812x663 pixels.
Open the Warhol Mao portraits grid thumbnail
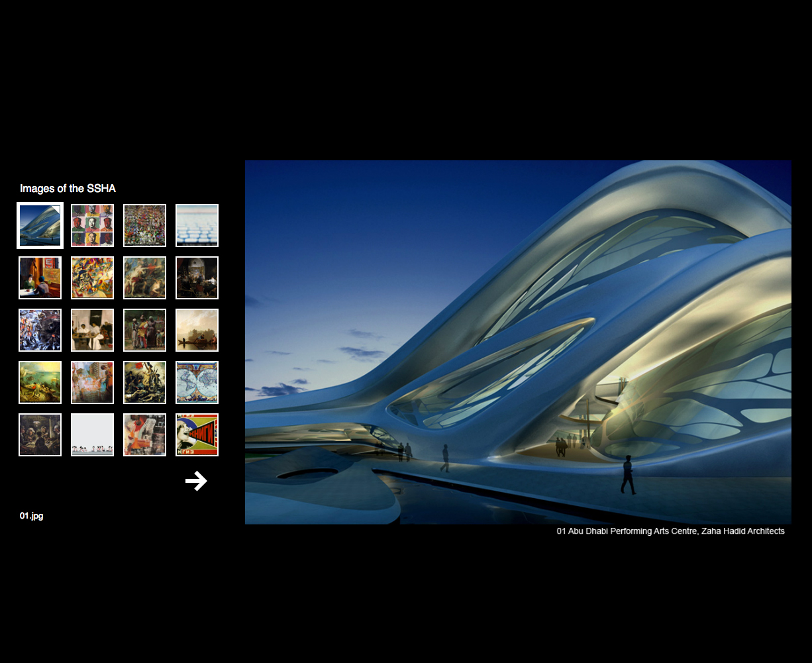92,225
